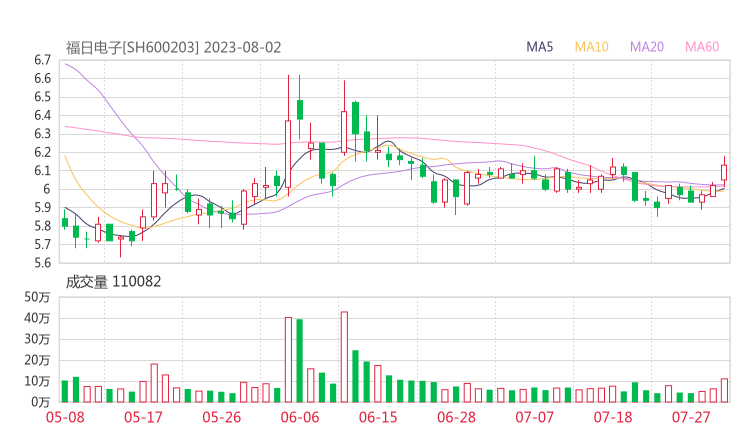Click the 5.7 price axis label
740x440 pixels.
(42, 244)
